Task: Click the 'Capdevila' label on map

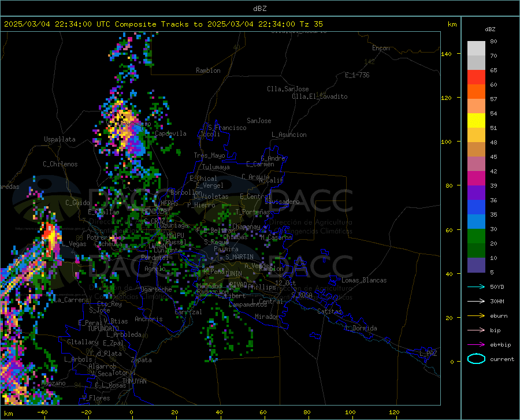Action: tap(170, 133)
